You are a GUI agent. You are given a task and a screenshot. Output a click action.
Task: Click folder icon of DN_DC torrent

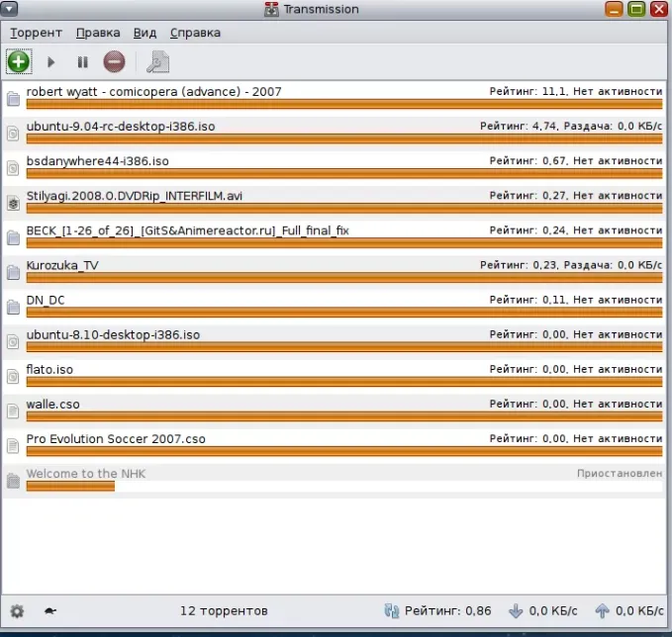(13, 307)
